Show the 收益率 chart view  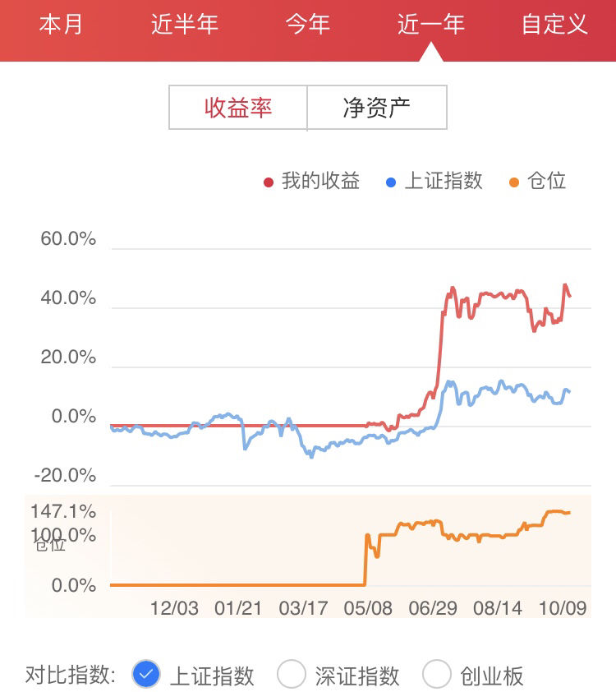pyautogui.click(x=238, y=108)
